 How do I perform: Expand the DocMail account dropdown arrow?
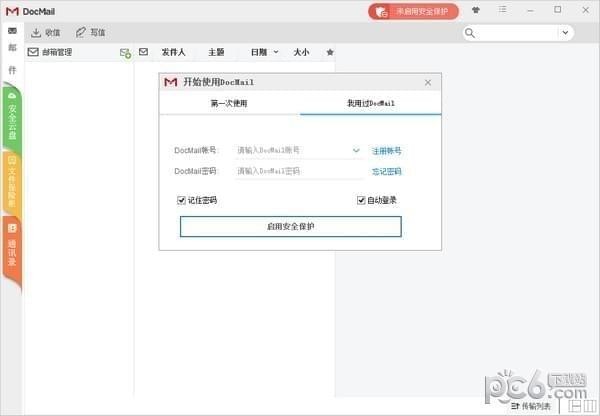coord(356,151)
